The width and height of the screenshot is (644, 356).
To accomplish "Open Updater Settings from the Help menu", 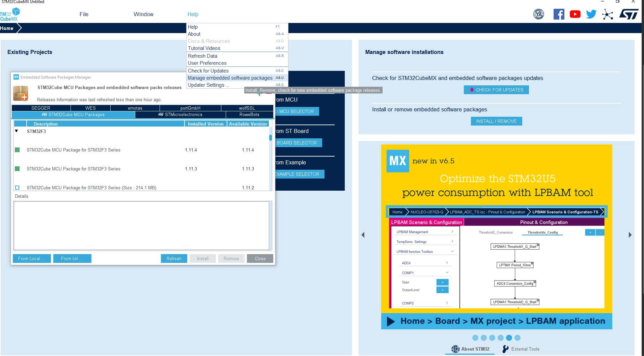I will [237, 85].
